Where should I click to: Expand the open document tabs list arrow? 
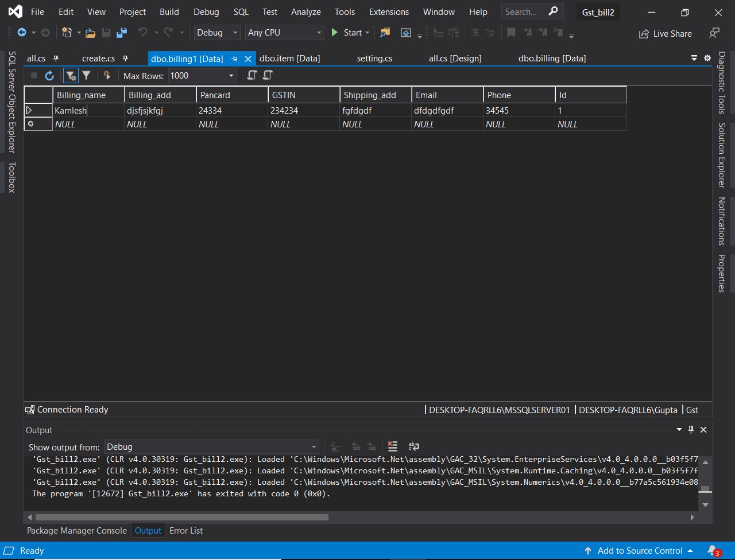694,58
